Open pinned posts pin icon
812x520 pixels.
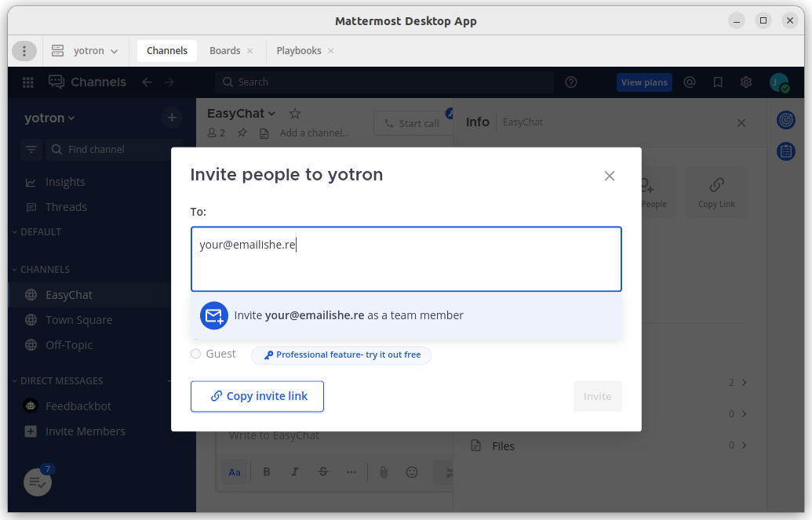click(242, 133)
